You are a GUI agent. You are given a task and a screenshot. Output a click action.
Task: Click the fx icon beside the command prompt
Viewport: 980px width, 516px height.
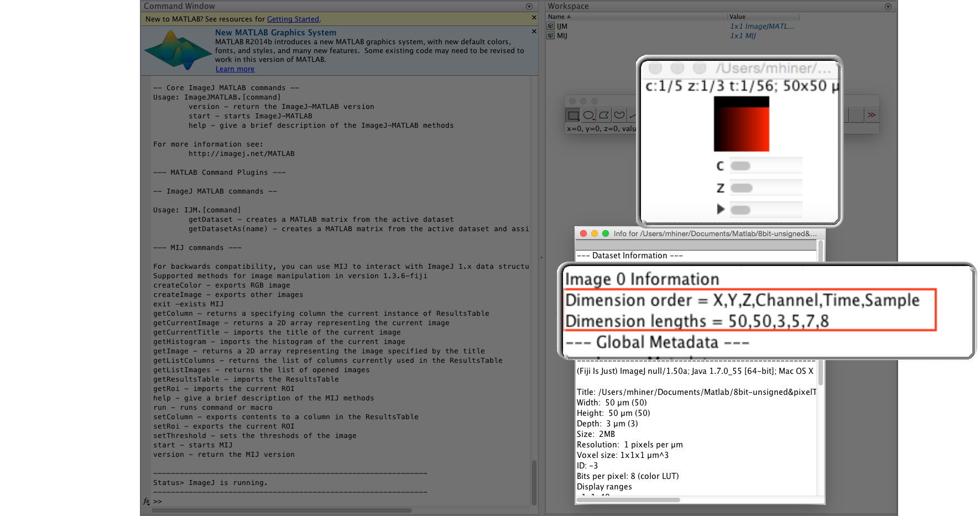[x=146, y=501]
